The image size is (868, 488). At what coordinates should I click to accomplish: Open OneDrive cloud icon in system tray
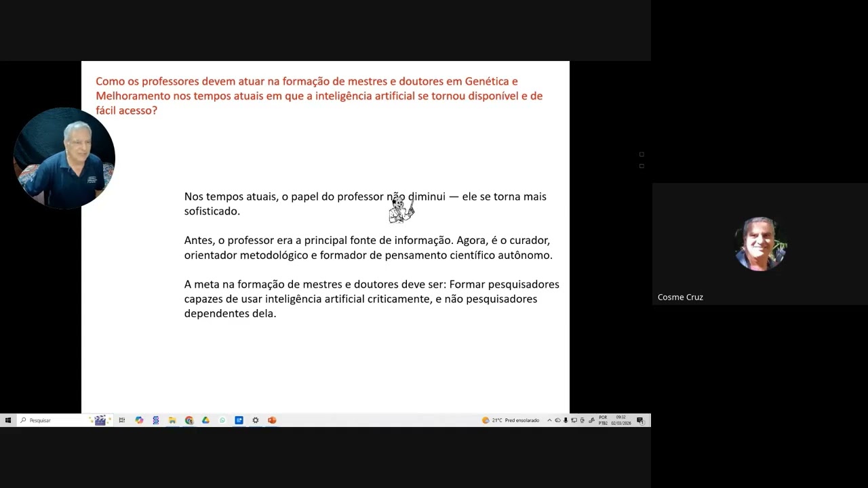click(557, 420)
